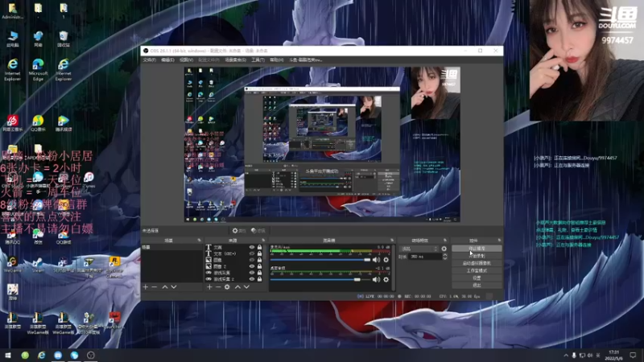644x362 pixels.
Task: Toggle visibility eye of 游戏采集 source
Action: click(252, 273)
